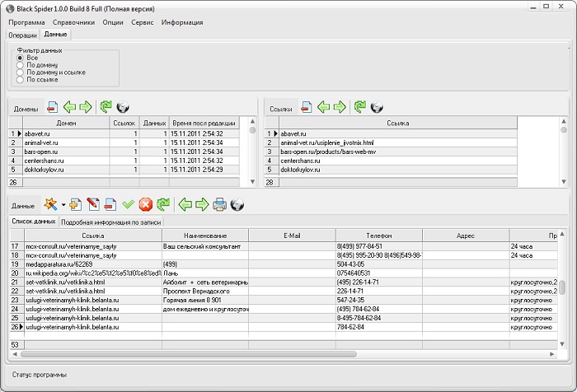Click the globe icon in Домены toolbar
577x392 pixels.
[x=123, y=107]
